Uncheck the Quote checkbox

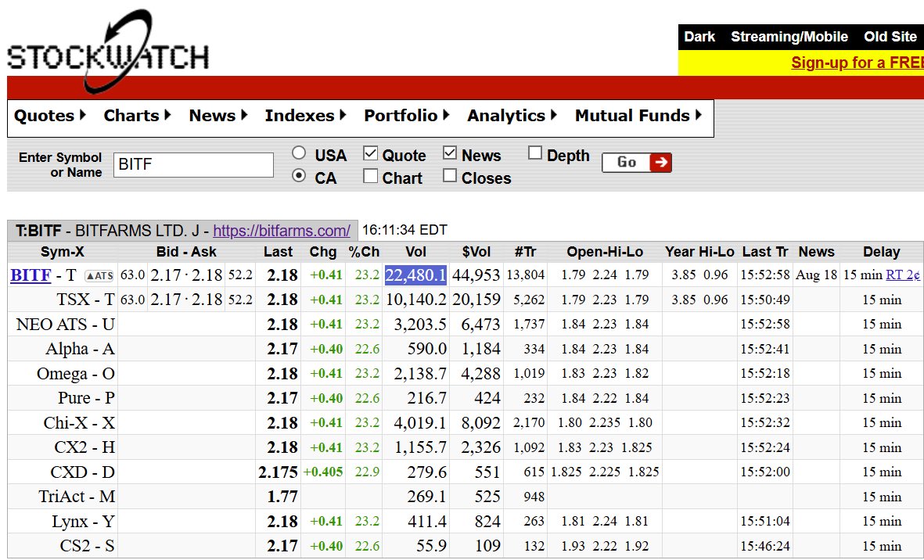[370, 153]
